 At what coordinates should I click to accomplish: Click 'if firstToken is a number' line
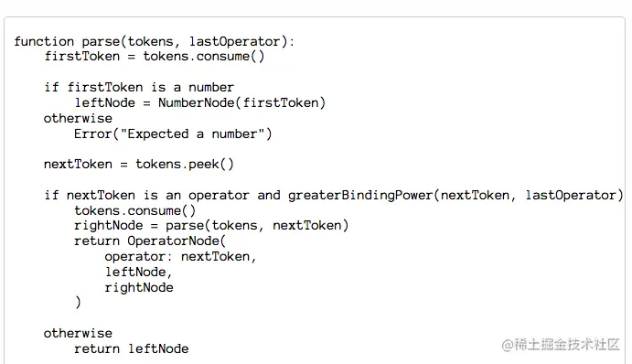(139, 87)
